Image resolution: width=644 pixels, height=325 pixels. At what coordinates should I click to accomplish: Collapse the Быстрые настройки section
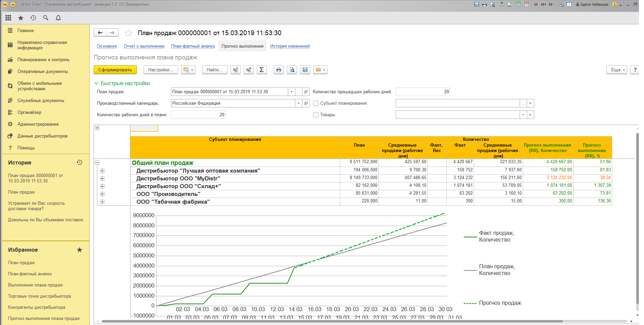[x=97, y=83]
